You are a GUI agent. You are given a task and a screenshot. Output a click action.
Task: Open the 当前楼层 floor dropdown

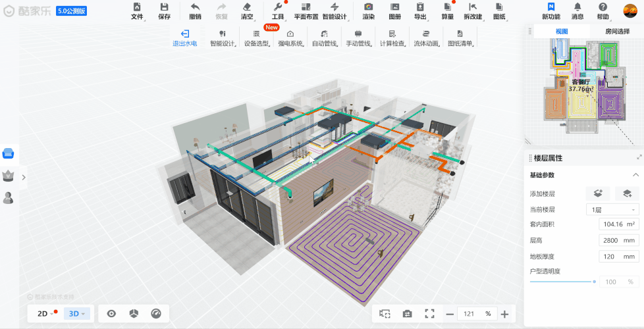(612, 209)
